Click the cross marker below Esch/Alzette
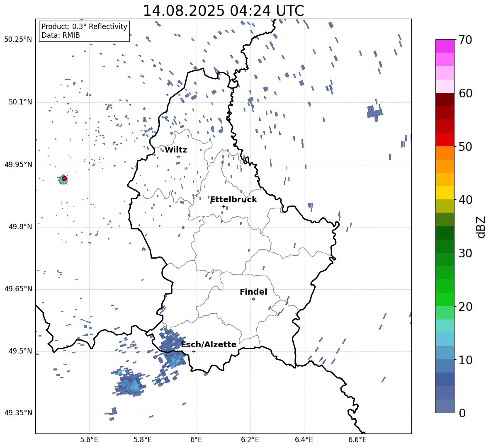Screen dimensions: 491x448 click(194, 351)
